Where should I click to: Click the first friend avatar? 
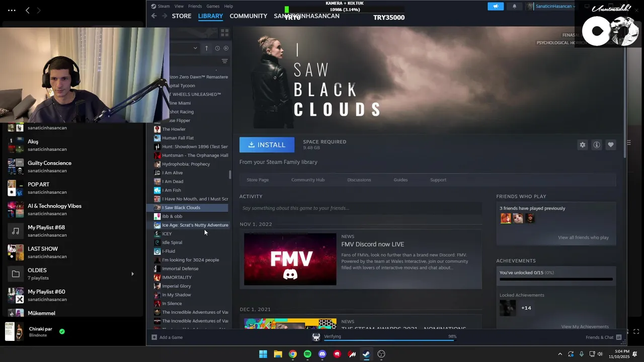pyautogui.click(x=505, y=218)
